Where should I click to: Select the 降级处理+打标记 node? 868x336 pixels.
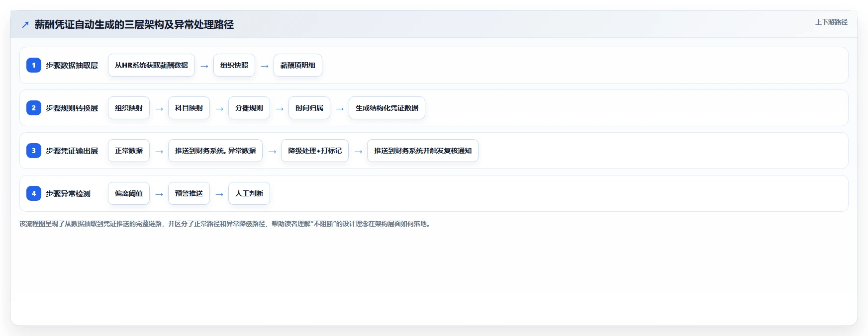click(315, 151)
